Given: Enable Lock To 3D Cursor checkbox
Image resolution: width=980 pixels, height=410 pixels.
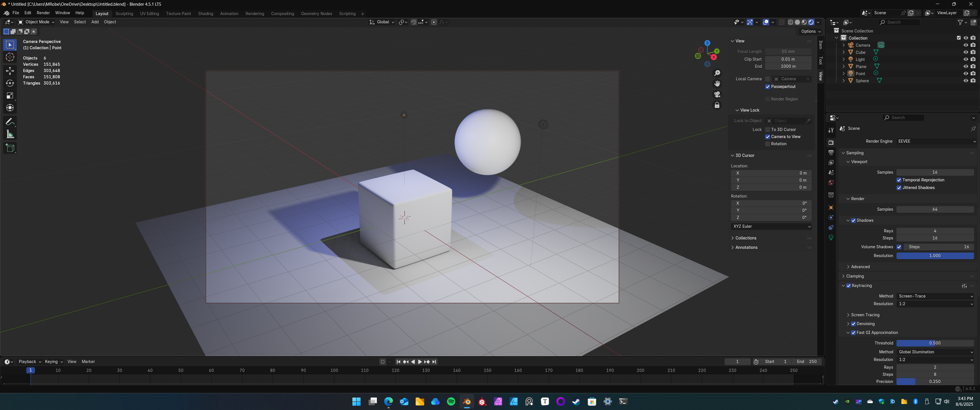Looking at the screenshot, I should [x=768, y=130].
